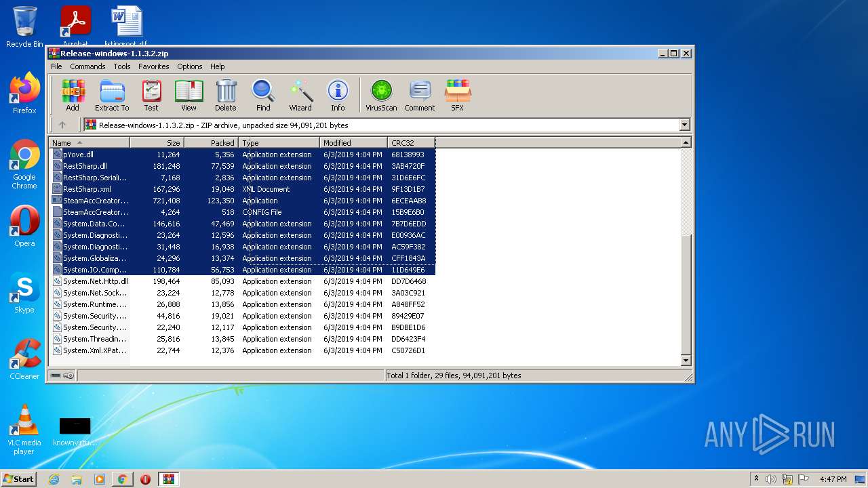Image resolution: width=868 pixels, height=488 pixels.
Task: Select the RestSharp.xml file row
Action: click(x=242, y=189)
